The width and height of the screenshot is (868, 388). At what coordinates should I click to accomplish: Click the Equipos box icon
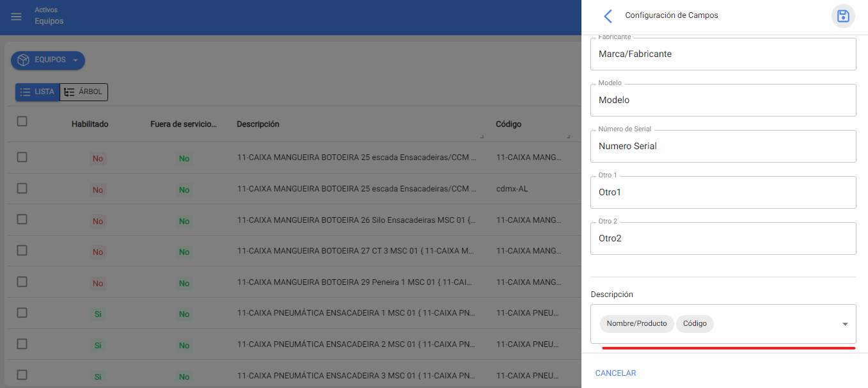[24, 60]
